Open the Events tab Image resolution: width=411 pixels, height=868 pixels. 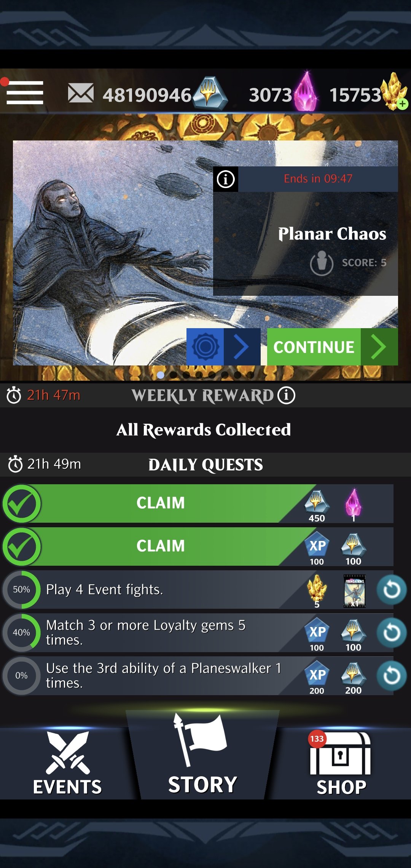pyautogui.click(x=67, y=763)
